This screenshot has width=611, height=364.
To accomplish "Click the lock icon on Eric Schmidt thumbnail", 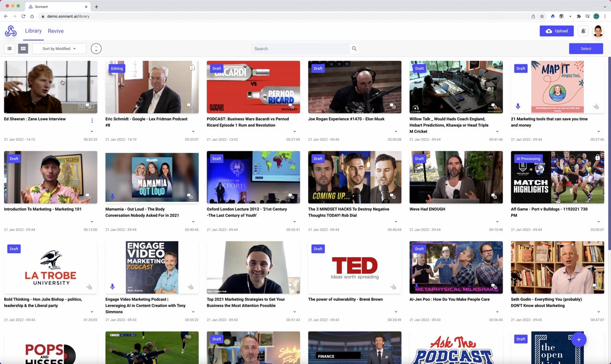I will 192,67.
